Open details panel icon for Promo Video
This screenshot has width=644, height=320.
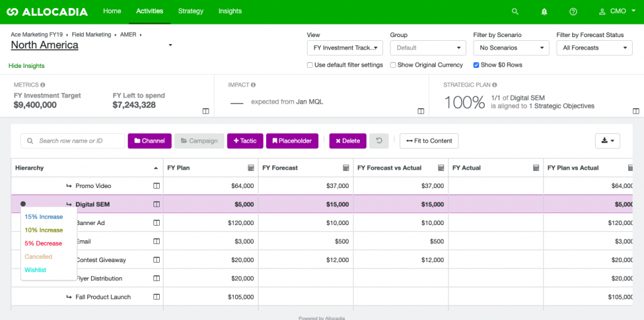click(156, 185)
